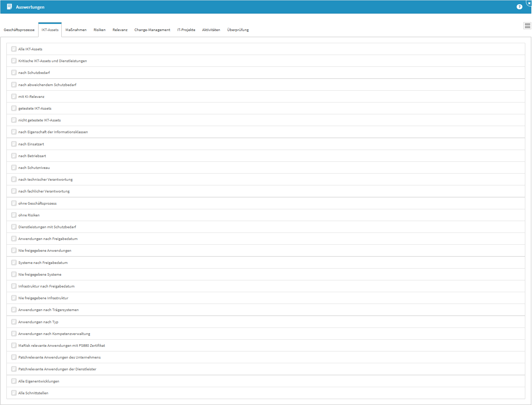Image resolution: width=532 pixels, height=405 pixels.
Task: Select Anwendungen nach Trägersystemen entry
Action: click(x=49, y=310)
